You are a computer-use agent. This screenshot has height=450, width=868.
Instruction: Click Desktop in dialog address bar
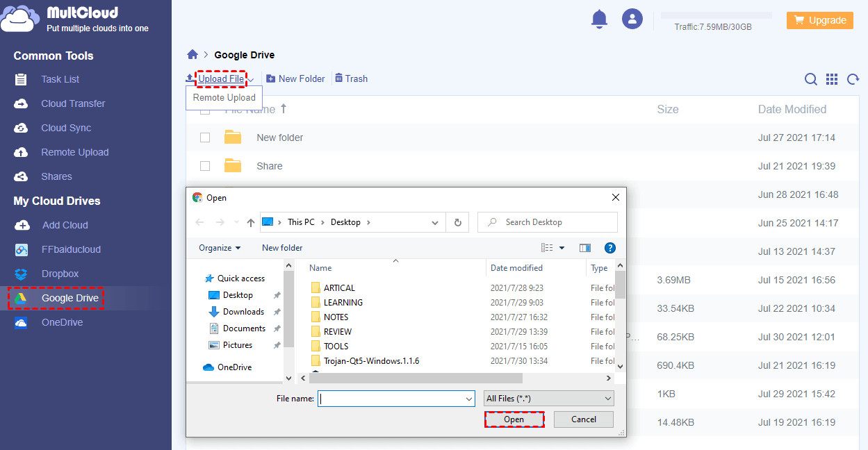(345, 222)
